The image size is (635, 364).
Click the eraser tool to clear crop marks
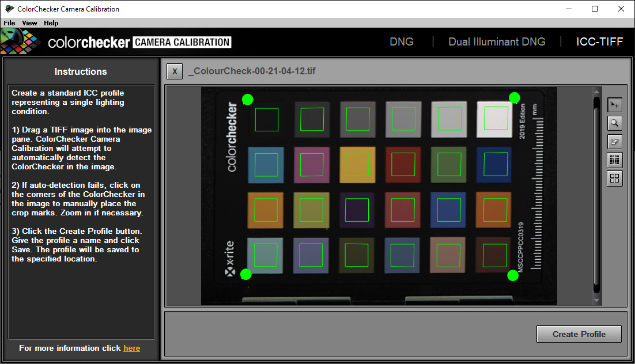614,142
